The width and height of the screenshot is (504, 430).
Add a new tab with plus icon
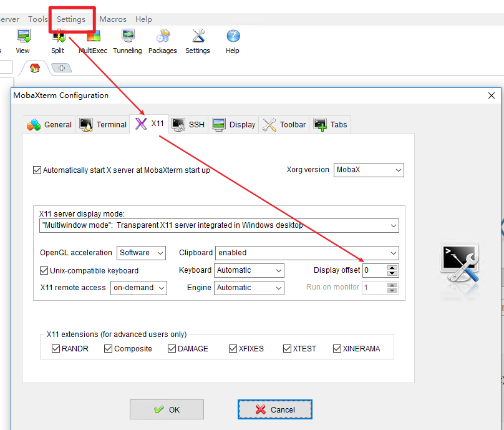tap(62, 68)
